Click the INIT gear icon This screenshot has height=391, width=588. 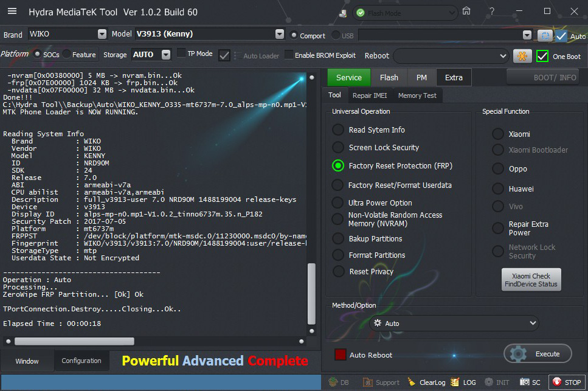click(497, 382)
